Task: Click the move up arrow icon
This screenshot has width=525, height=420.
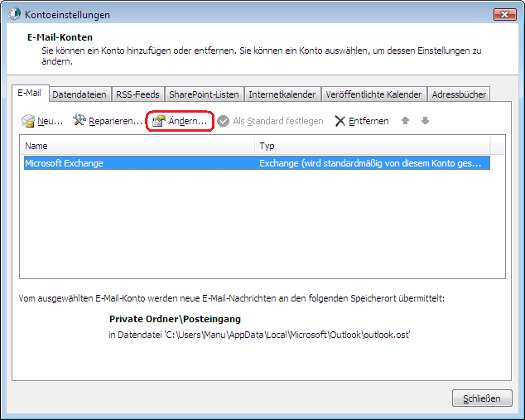Action: coord(405,121)
